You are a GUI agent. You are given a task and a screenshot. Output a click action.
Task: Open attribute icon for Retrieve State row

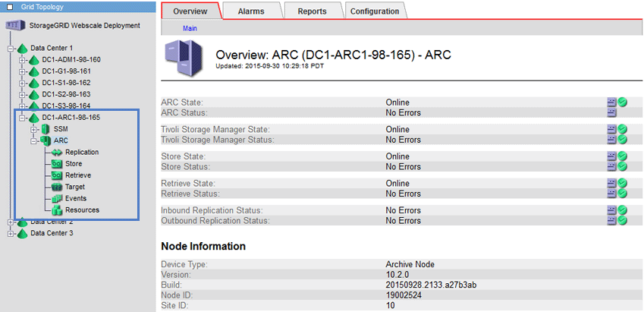[611, 183]
